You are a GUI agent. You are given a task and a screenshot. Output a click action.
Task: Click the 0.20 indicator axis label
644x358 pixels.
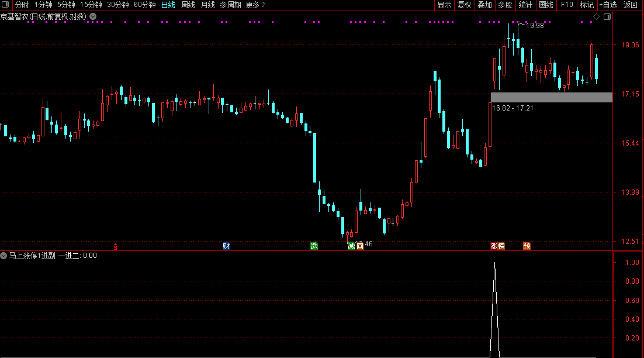point(632,338)
